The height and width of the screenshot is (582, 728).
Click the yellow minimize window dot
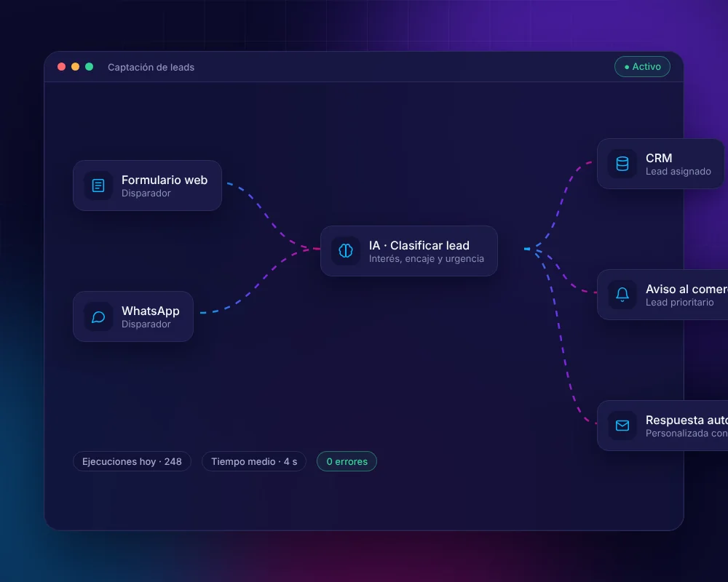point(75,67)
